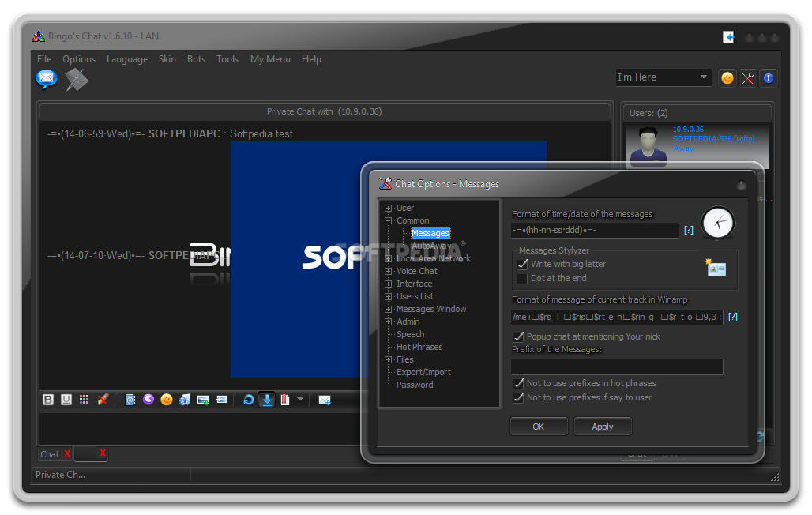Click Apply in Chat Options dialog
This screenshot has width=812, height=515.
click(602, 427)
